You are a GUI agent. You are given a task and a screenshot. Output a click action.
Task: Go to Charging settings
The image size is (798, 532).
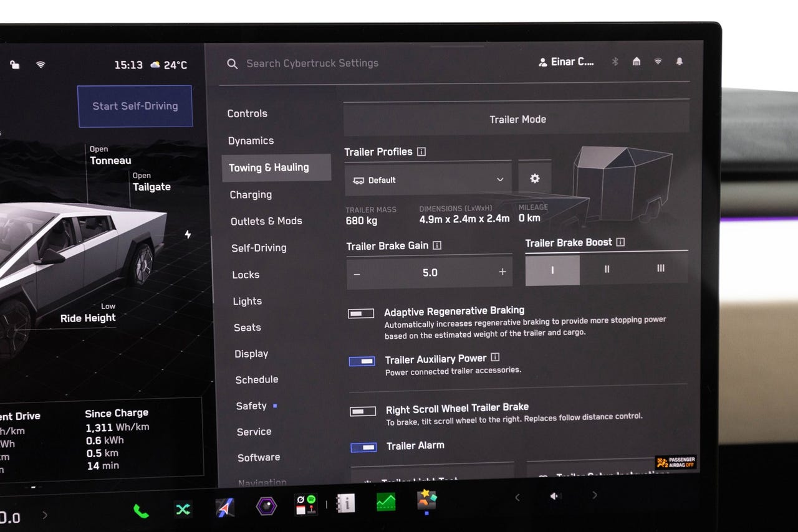(x=251, y=194)
